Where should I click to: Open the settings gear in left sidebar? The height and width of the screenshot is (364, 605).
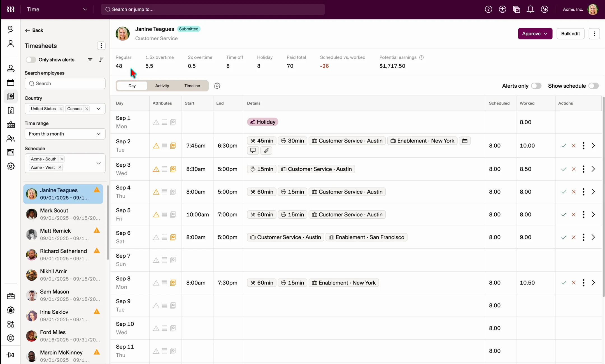[x=11, y=166]
